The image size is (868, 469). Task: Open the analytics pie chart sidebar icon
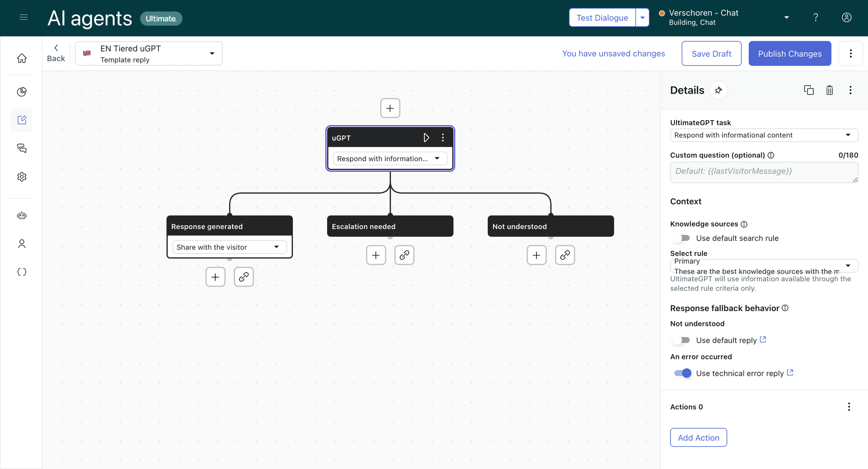pyautogui.click(x=22, y=92)
